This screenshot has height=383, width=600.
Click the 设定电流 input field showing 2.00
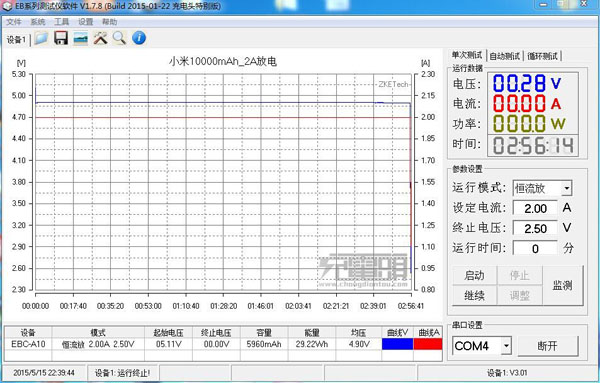click(x=535, y=209)
